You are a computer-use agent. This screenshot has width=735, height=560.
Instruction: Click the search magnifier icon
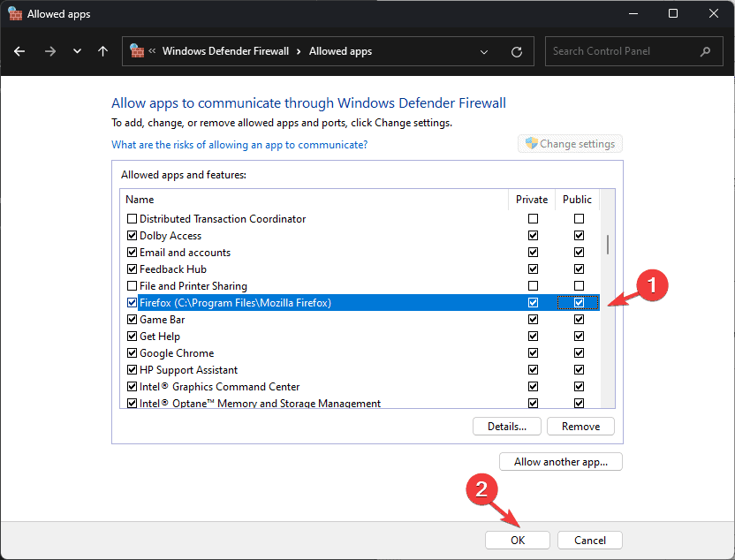click(x=705, y=51)
